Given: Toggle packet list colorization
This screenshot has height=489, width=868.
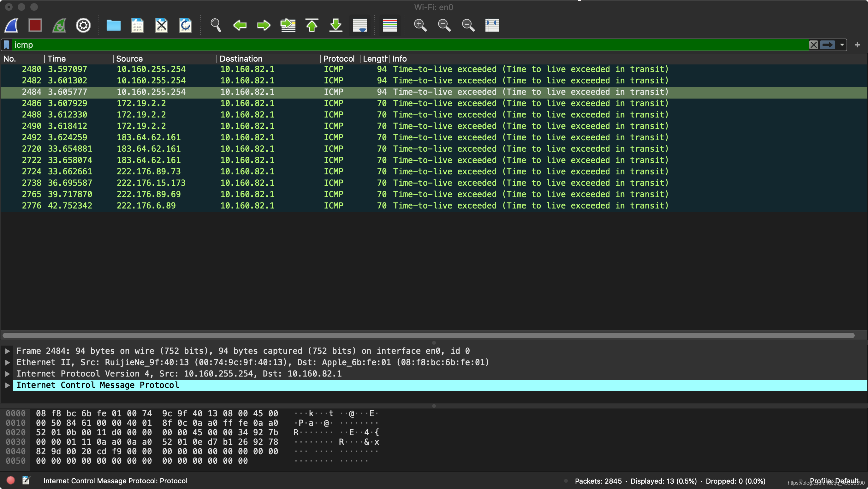Looking at the screenshot, I should point(390,25).
